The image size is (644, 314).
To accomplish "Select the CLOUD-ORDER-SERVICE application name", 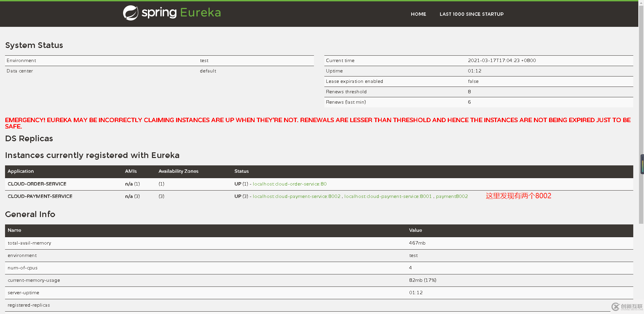I will [37, 184].
